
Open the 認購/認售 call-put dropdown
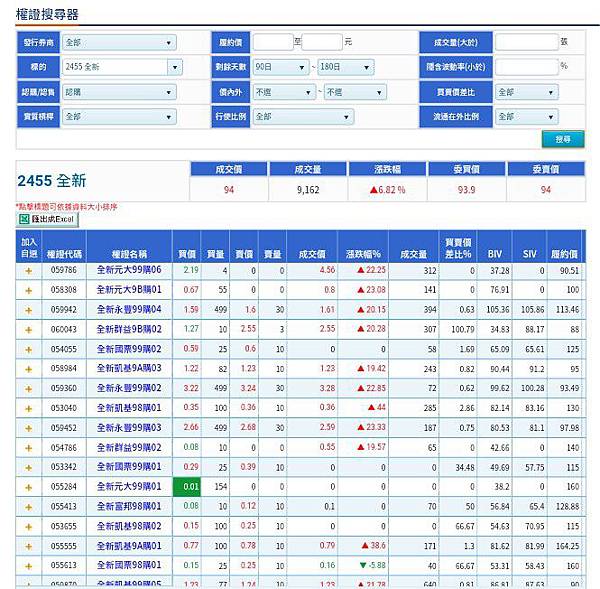point(119,92)
